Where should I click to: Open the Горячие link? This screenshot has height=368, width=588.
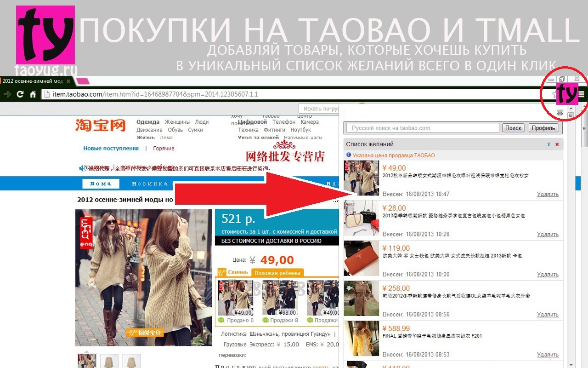pos(164,148)
